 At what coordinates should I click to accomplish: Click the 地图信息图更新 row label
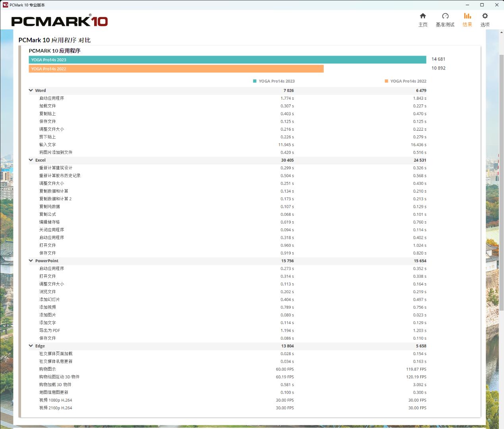coord(54,392)
